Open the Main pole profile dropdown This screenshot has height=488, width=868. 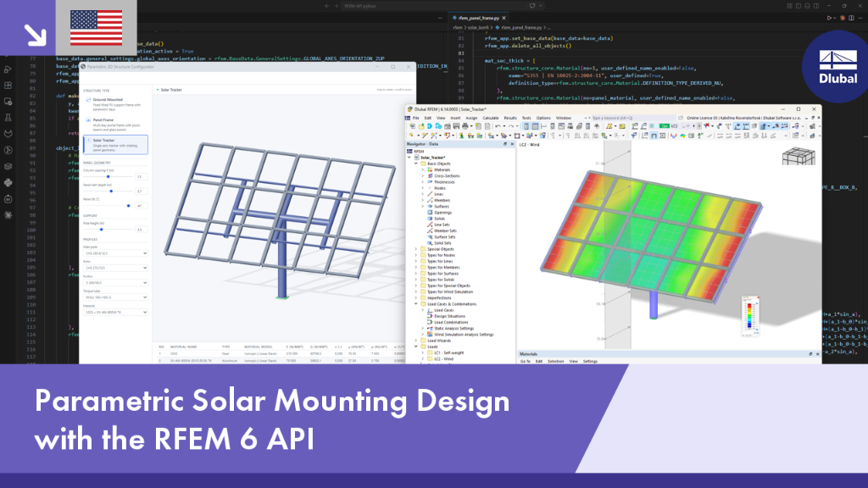115,253
